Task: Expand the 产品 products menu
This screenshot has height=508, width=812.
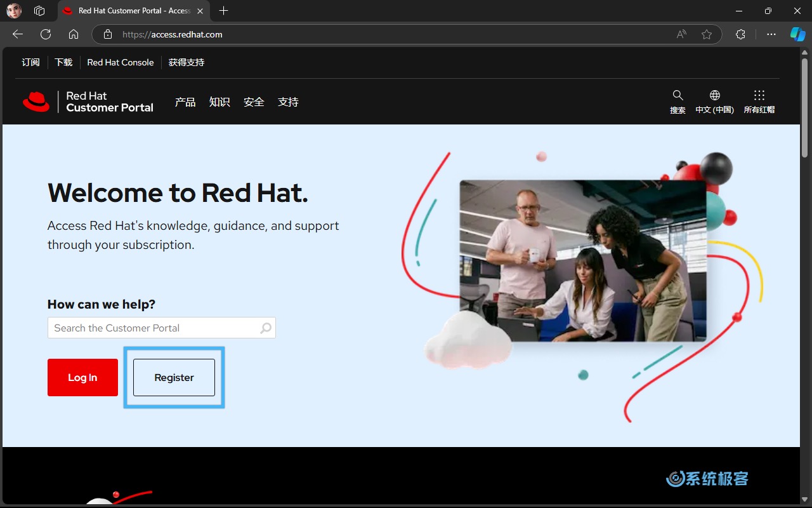Action: pyautogui.click(x=185, y=102)
